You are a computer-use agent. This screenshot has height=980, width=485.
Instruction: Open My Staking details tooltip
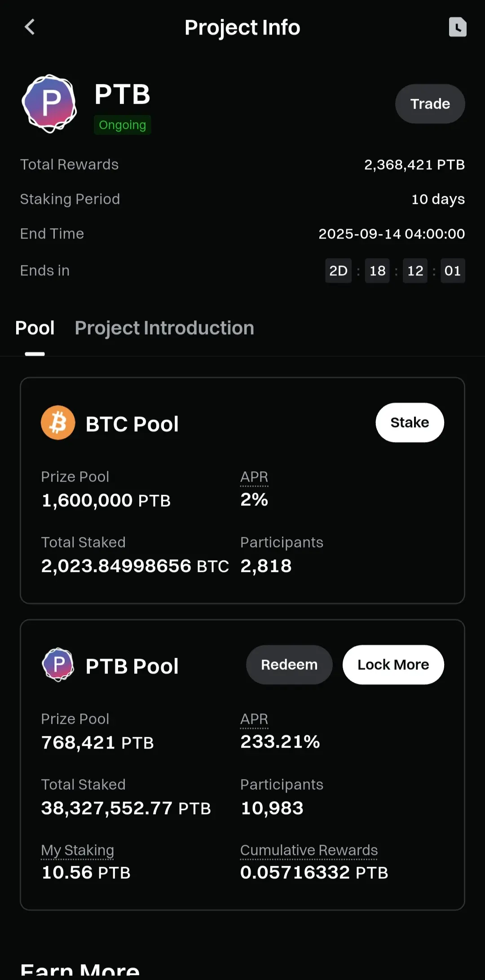tap(78, 851)
